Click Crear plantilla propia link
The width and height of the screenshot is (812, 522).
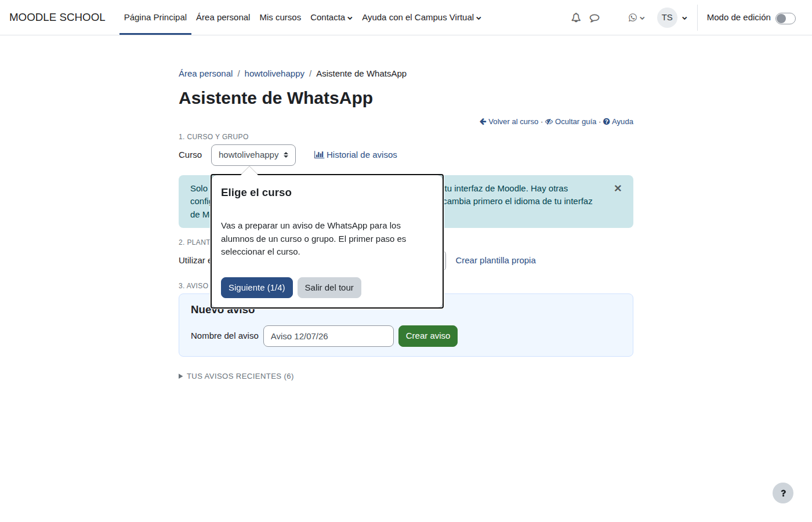(x=495, y=260)
